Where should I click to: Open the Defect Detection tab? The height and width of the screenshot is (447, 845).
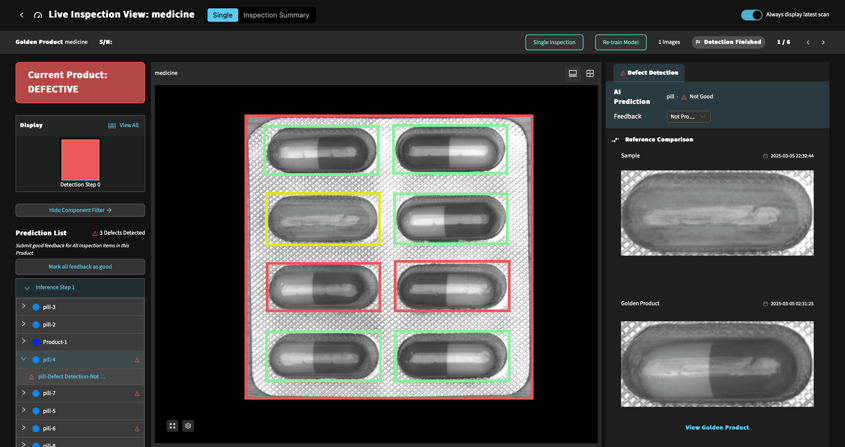[x=649, y=73]
